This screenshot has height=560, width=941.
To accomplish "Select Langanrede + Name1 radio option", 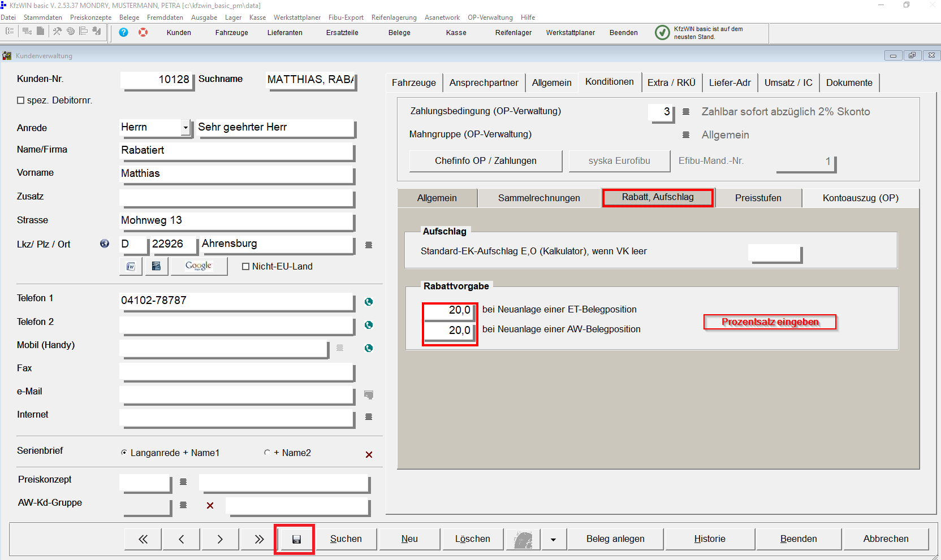I will click(x=124, y=453).
